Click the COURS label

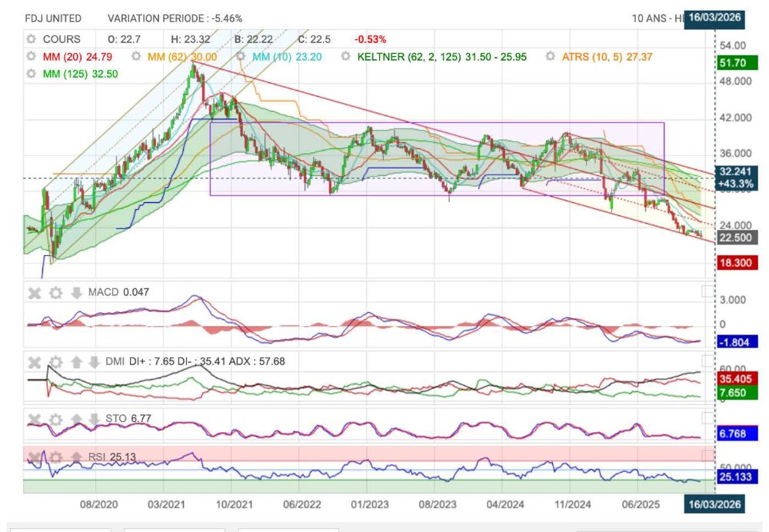click(62, 39)
